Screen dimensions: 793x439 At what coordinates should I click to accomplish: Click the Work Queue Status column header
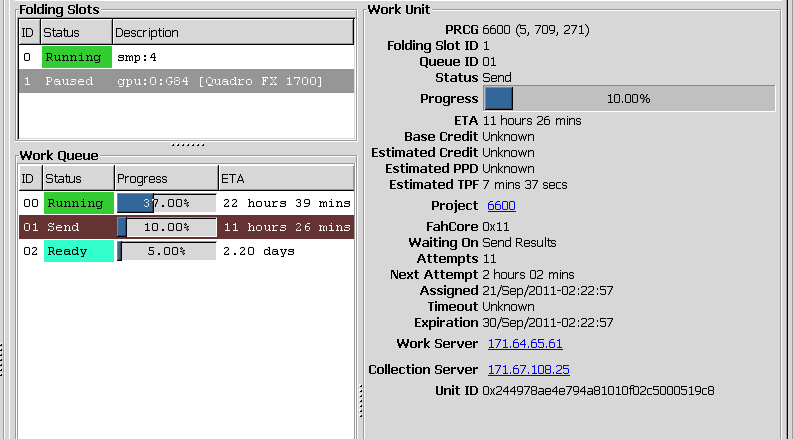pyautogui.click(x=79, y=179)
